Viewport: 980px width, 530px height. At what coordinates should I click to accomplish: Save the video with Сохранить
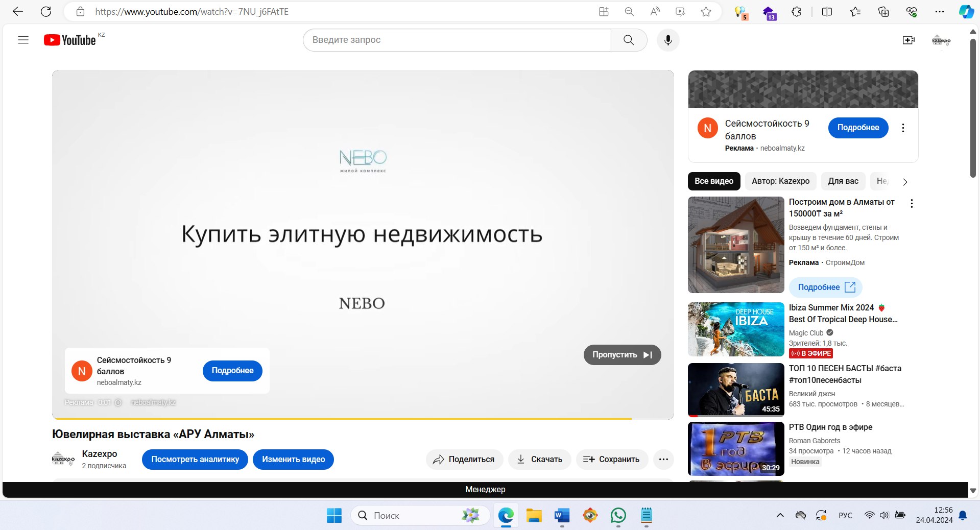[x=612, y=460]
